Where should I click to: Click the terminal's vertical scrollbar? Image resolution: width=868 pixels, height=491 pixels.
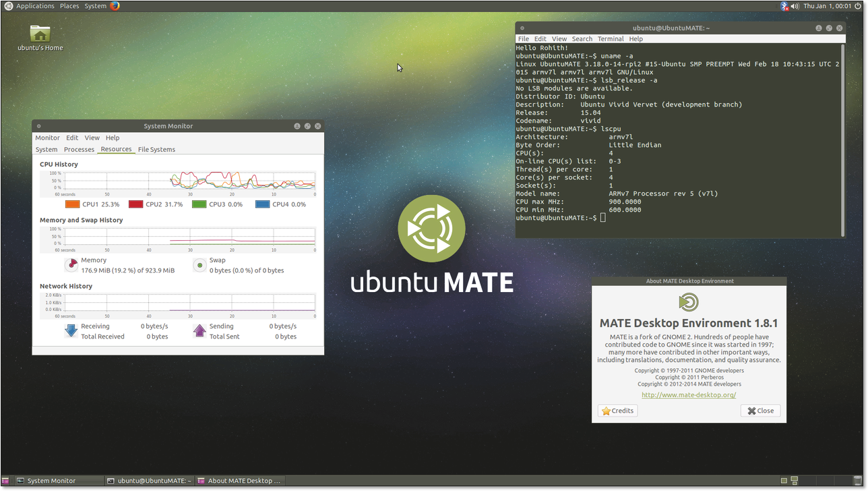click(843, 140)
